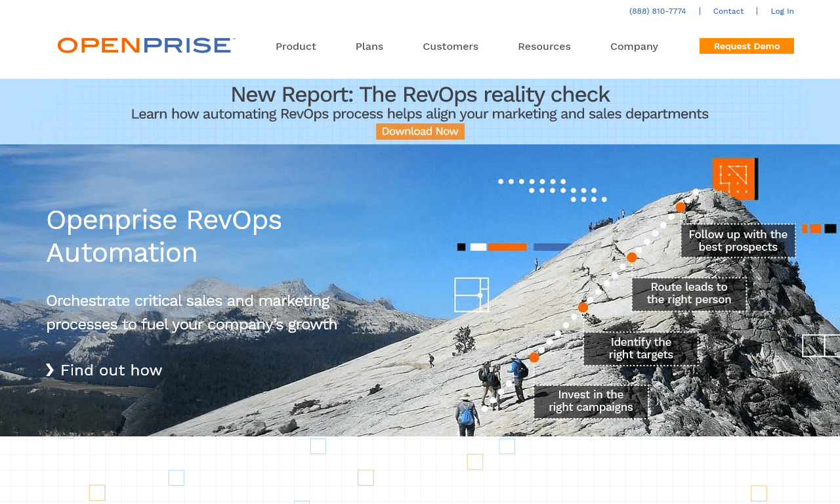Viewport: 840px width, 504px height.
Task: Click the Openprise logo
Action: pos(146,45)
